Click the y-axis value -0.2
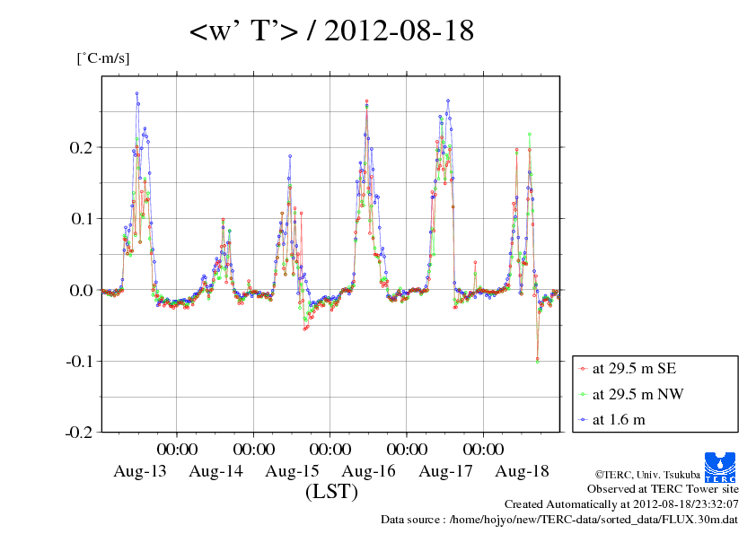756x534 pixels. click(79, 433)
